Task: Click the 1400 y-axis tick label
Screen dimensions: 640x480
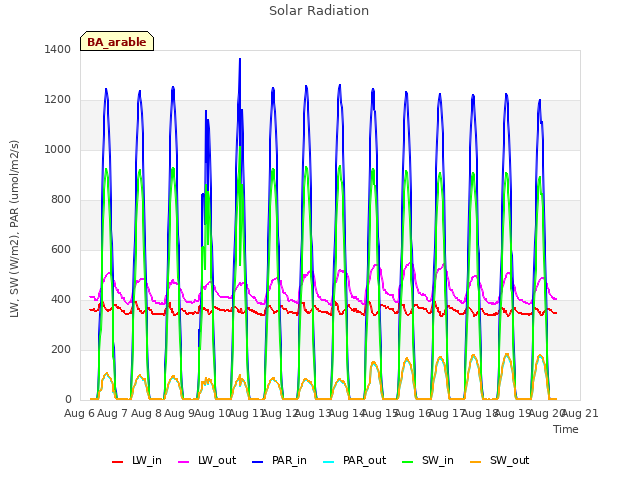Action: click(x=58, y=50)
